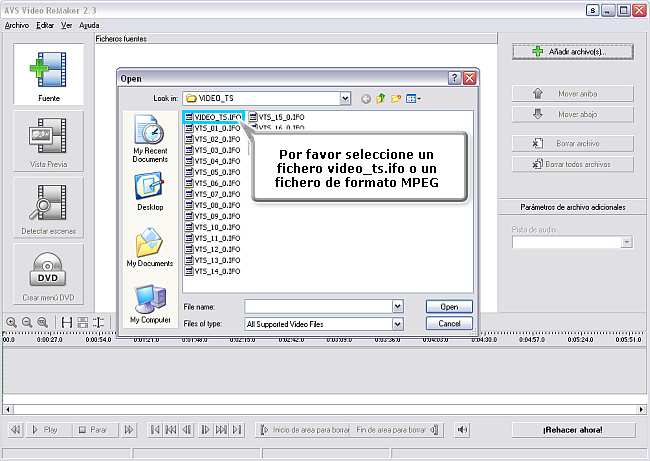This screenshot has height=461, width=650.
Task: Click ¡Rehacer ahora! button
Action: (573, 430)
